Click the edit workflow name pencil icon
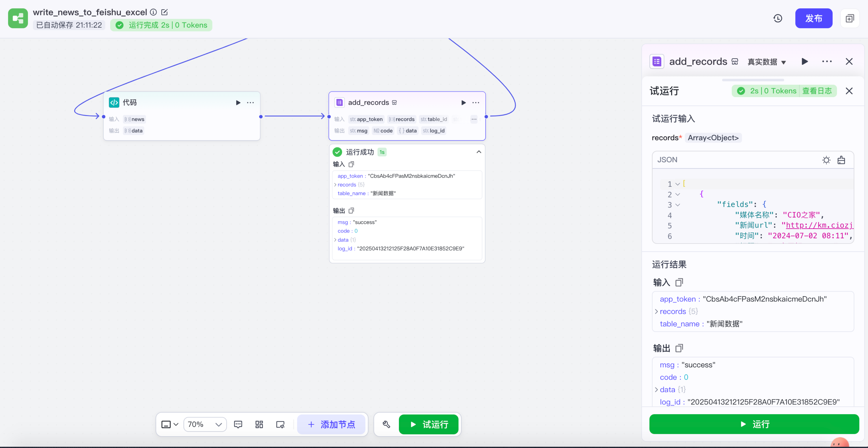This screenshot has height=448, width=868. point(164,12)
